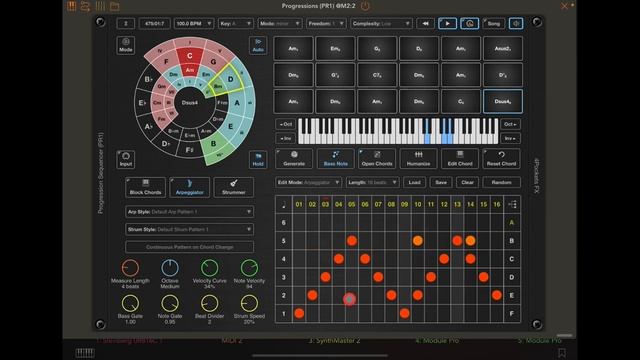Image resolution: width=640 pixels, height=360 pixels.
Task: Open the Input button below the chord wheel
Action: pos(126,159)
